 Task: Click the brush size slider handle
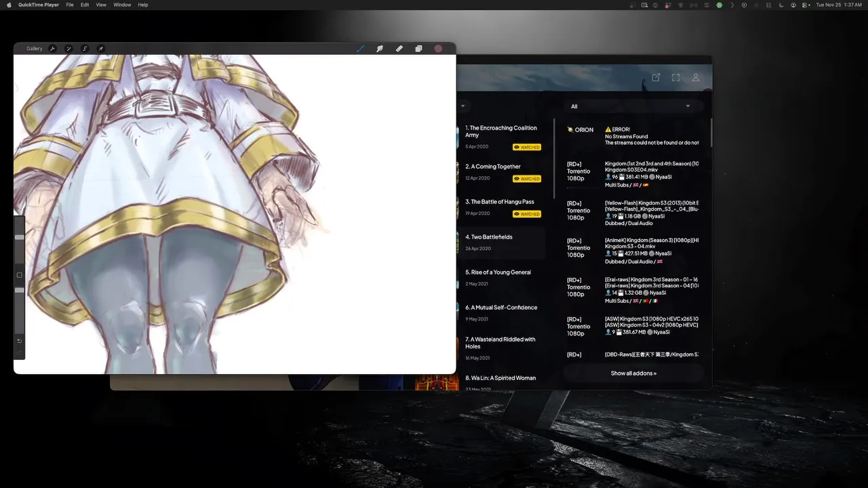tap(20, 237)
